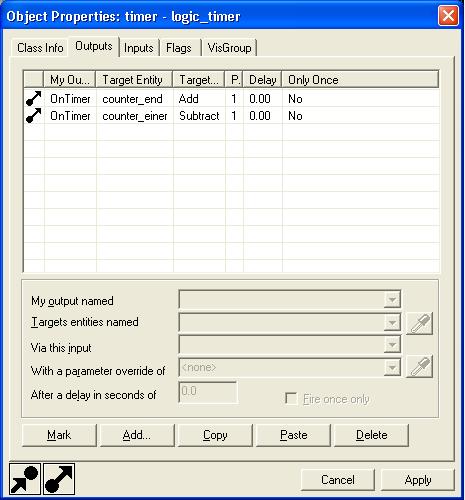
Task: Toggle the Fire once only checkbox
Action: click(291, 399)
